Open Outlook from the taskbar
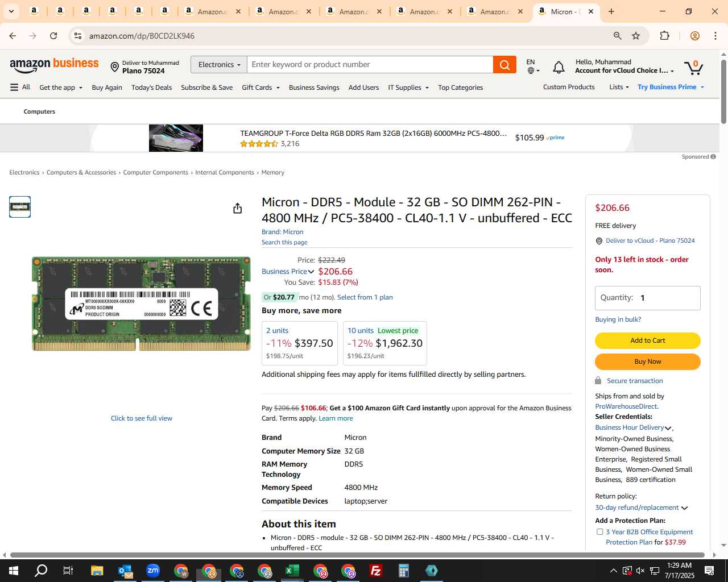Image resolution: width=728 pixels, height=582 pixels. point(125,571)
